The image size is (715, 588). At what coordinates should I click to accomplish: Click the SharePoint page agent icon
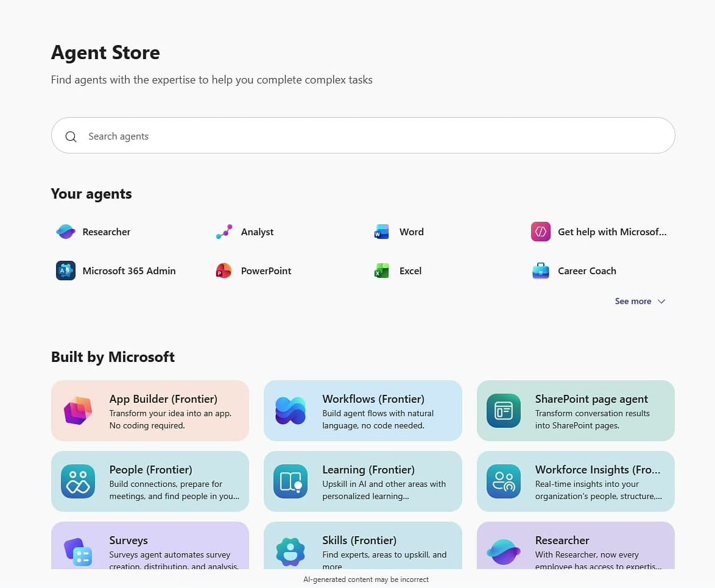(503, 411)
